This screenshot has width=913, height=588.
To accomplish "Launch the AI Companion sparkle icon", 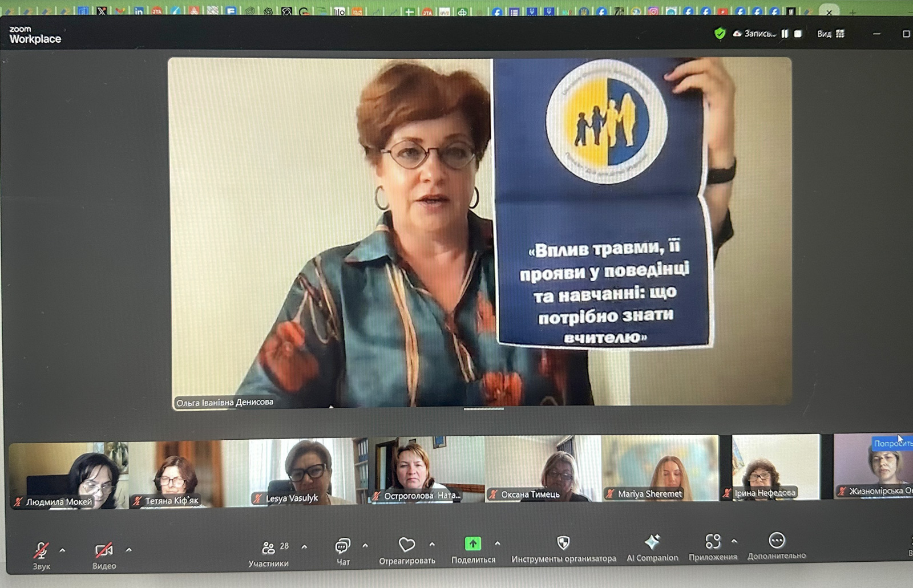I will pyautogui.click(x=652, y=542).
